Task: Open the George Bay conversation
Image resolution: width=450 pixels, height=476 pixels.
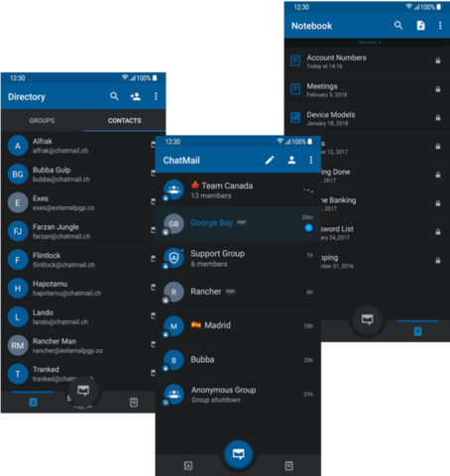Action: click(x=238, y=224)
